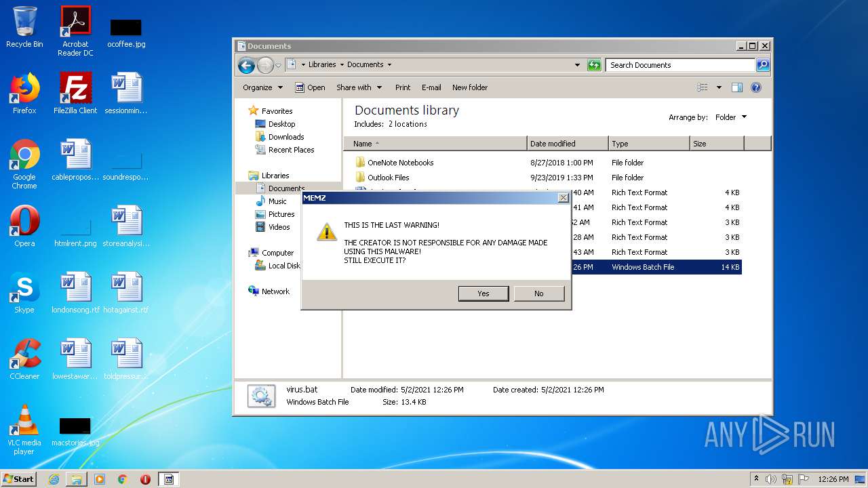Viewport: 868px width, 488px height.
Task: Select the ocoffee.jpg desktop file
Action: click(x=126, y=33)
